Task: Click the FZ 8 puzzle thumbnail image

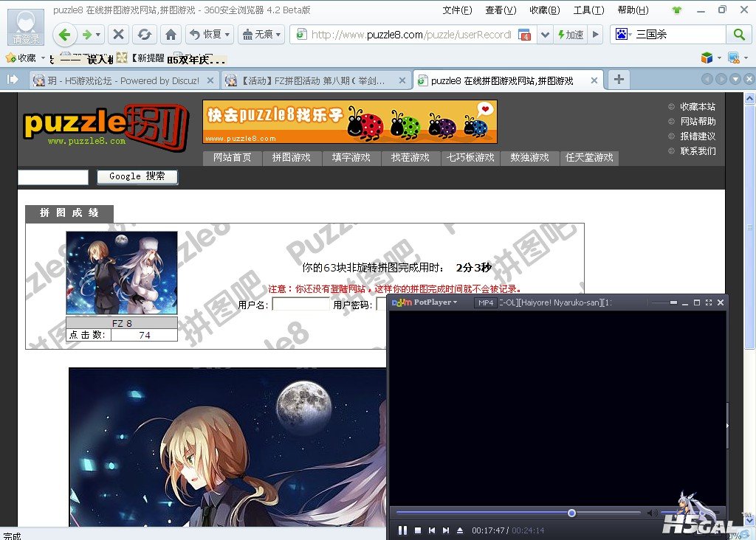Action: pos(122,273)
